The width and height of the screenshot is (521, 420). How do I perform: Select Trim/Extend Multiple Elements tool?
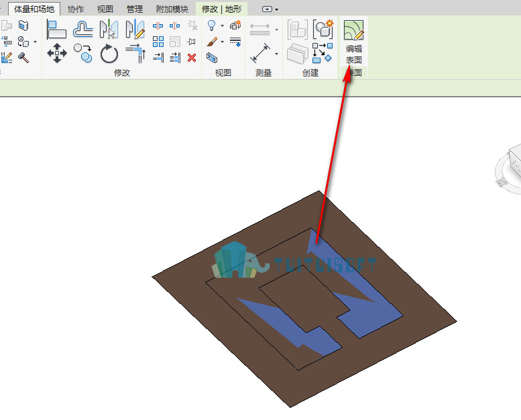(175, 58)
